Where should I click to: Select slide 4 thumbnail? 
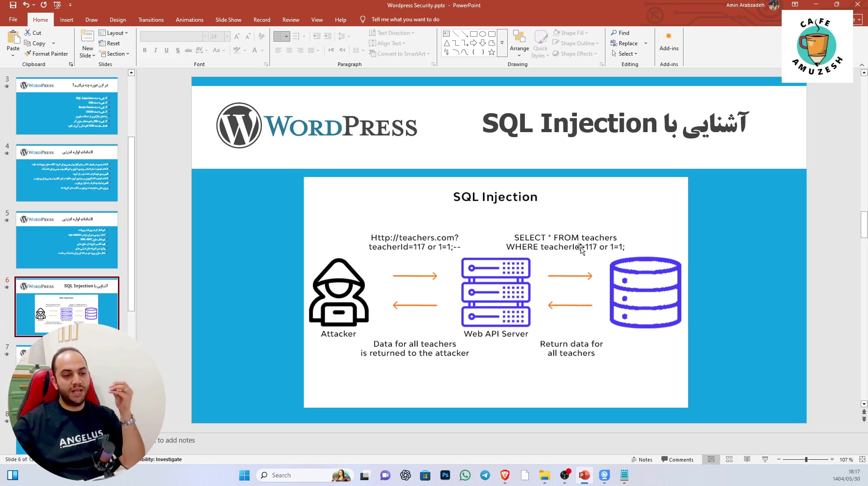[67, 173]
